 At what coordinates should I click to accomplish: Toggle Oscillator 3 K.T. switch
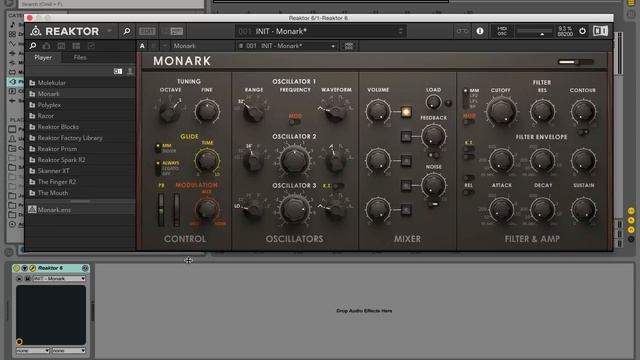[337, 186]
